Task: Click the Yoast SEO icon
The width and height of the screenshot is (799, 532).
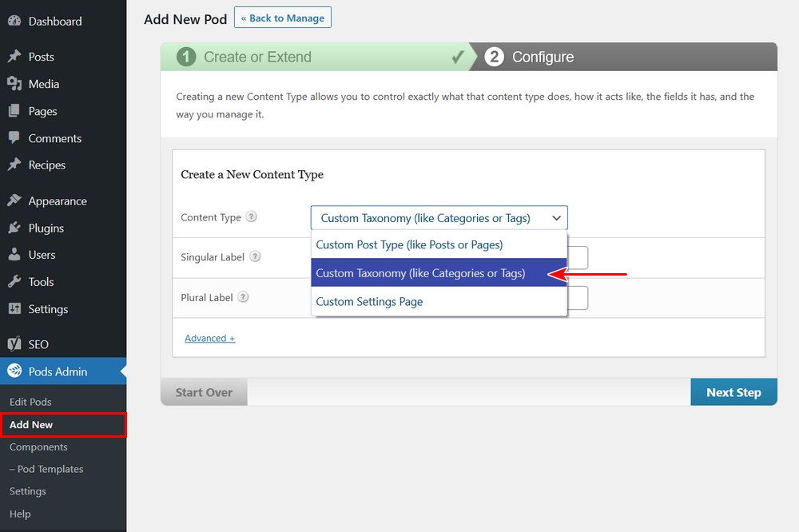Action: click(14, 344)
